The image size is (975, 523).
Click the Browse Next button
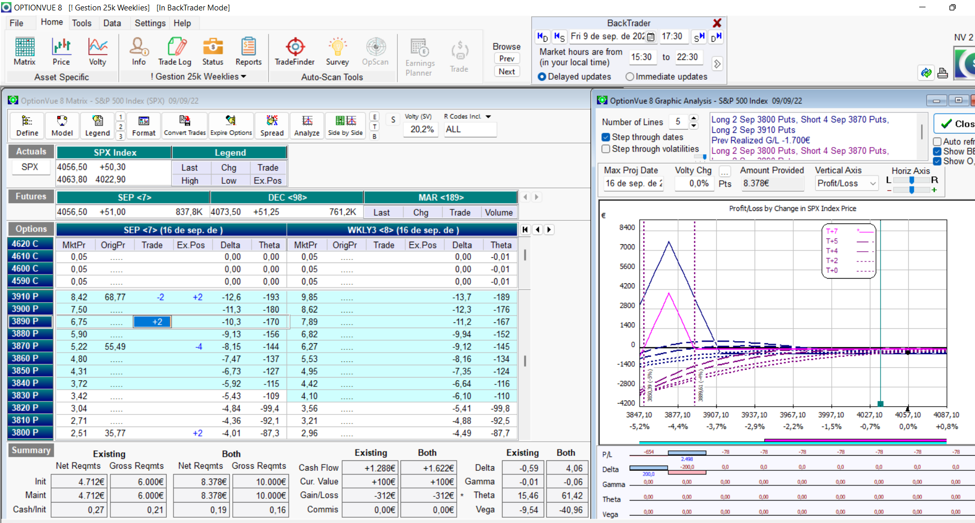click(507, 72)
